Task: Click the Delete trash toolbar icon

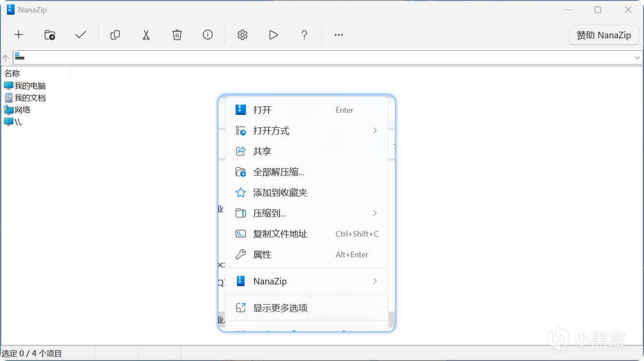Action: point(177,35)
